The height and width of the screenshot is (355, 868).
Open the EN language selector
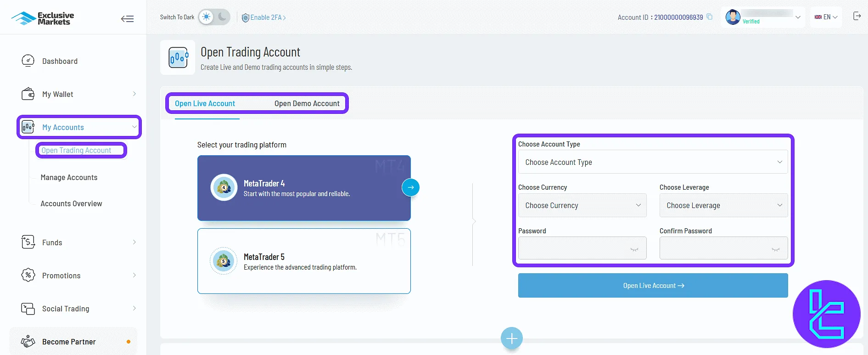point(826,17)
